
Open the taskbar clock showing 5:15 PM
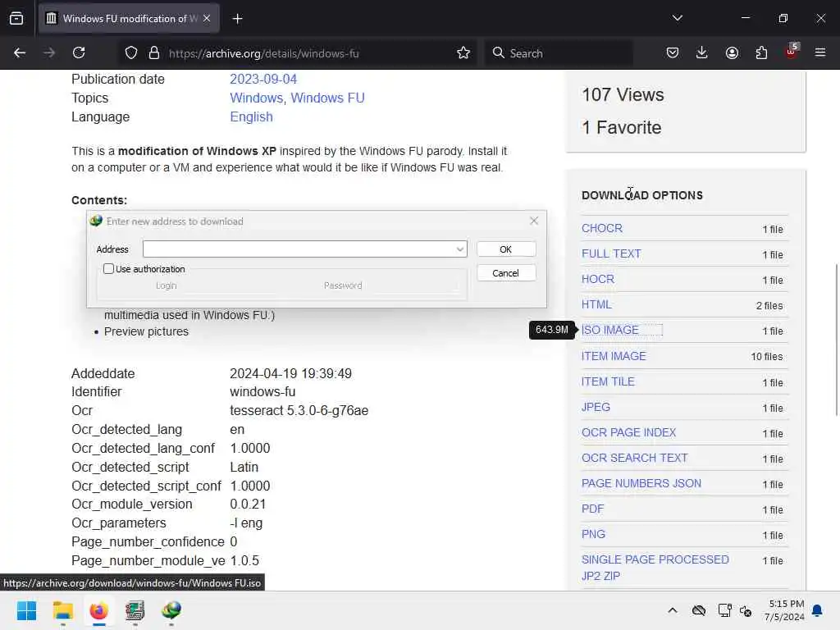coord(784,610)
